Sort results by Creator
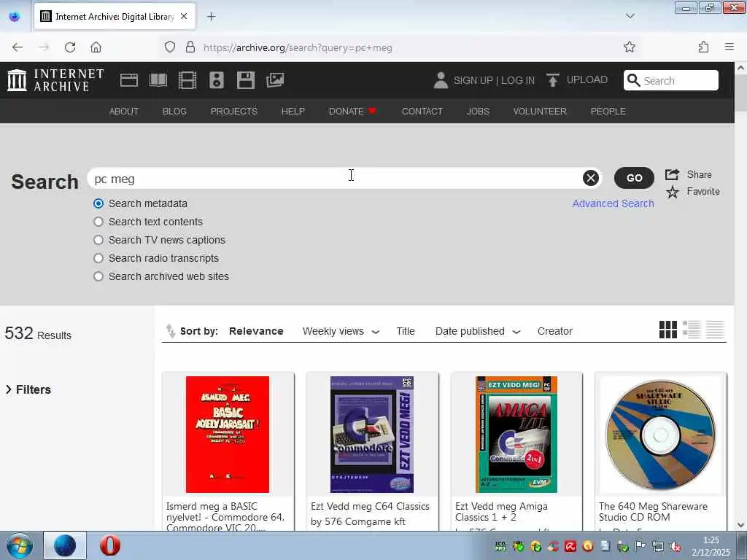 point(554,331)
